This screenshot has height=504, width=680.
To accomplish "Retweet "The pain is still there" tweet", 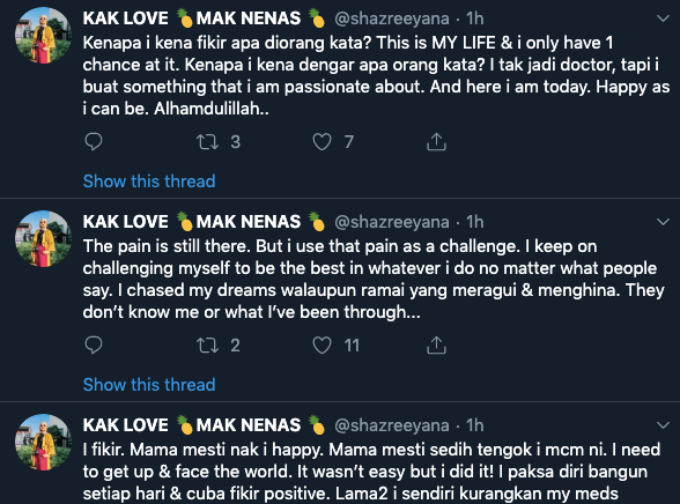I will (208, 345).
